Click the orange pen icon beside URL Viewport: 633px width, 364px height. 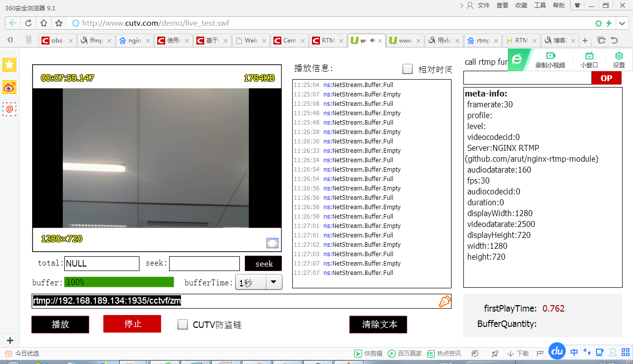point(444,301)
